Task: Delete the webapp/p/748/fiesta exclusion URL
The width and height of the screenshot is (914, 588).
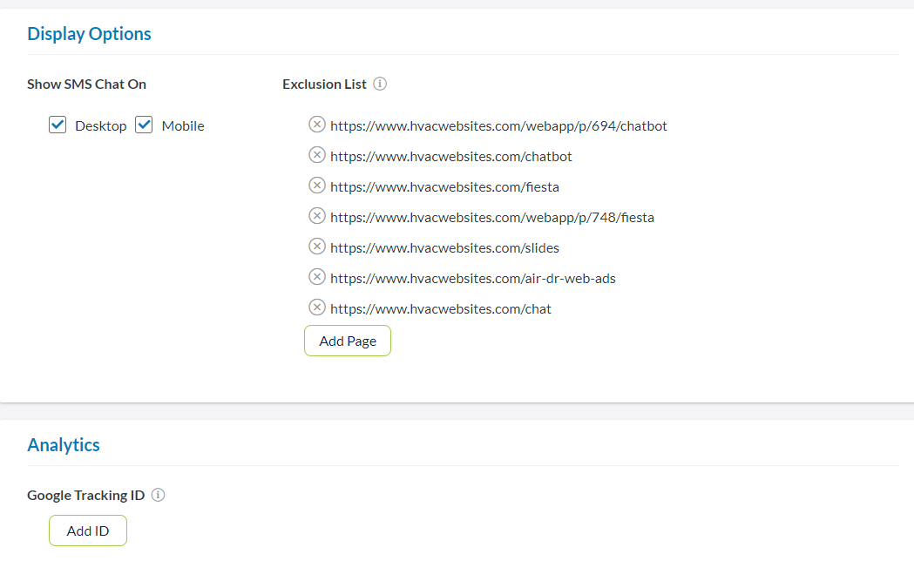Action: pos(317,216)
